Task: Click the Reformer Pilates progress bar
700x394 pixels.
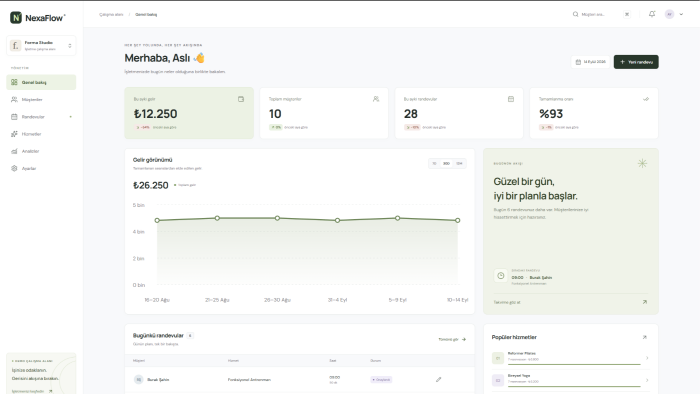Action: [574, 364]
